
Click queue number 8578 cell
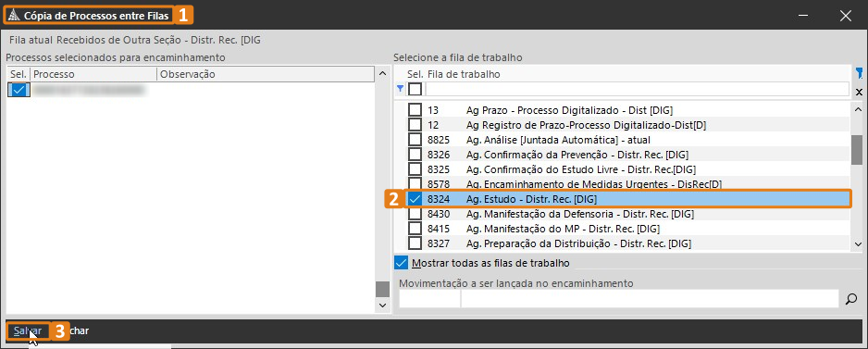coord(439,183)
